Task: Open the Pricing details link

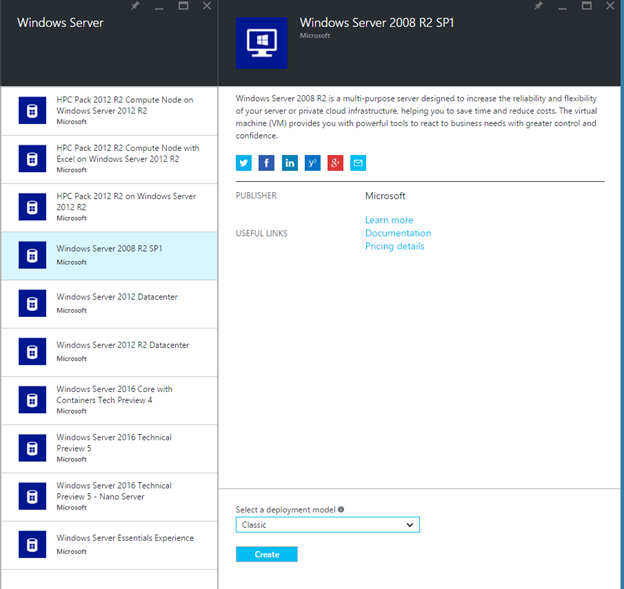Action: [395, 246]
